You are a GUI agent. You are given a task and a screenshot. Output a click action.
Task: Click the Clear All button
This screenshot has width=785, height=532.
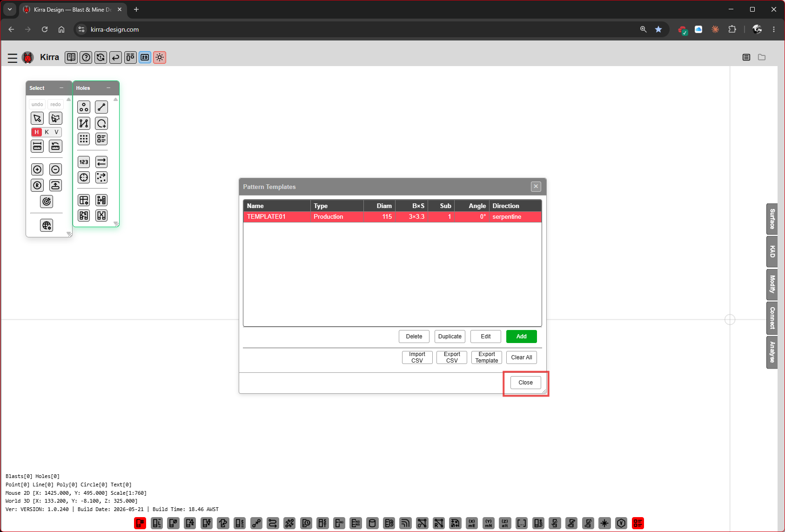tap(522, 357)
